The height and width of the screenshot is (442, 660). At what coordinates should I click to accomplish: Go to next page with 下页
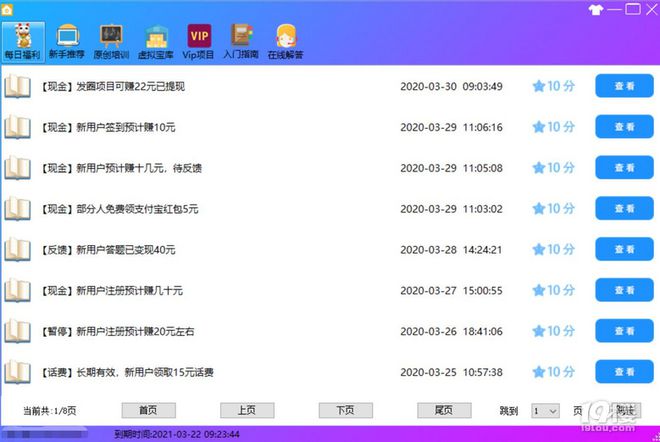coord(346,410)
